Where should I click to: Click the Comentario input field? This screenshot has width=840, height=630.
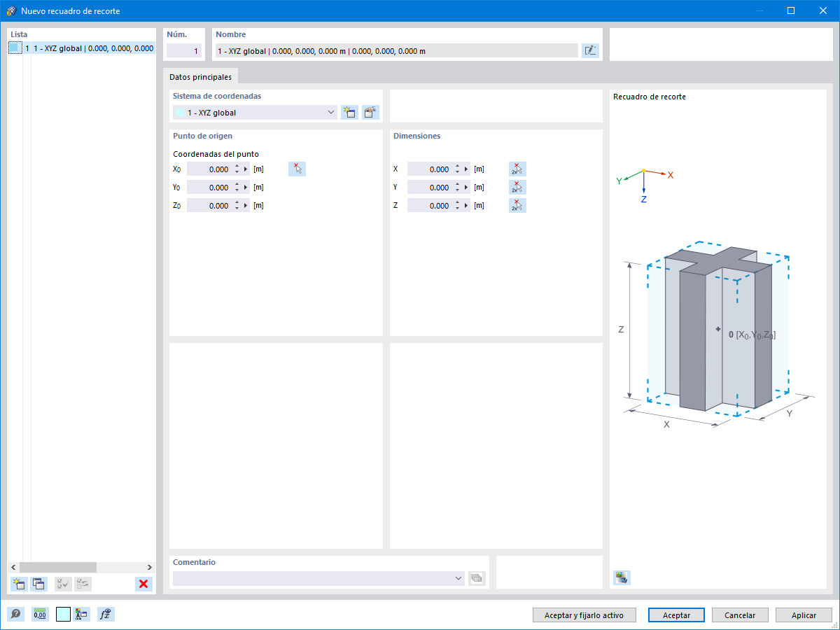313,578
